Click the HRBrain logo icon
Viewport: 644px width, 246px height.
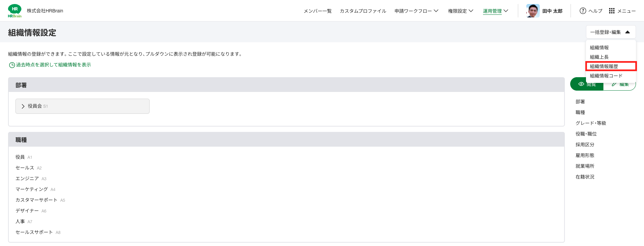[14, 11]
